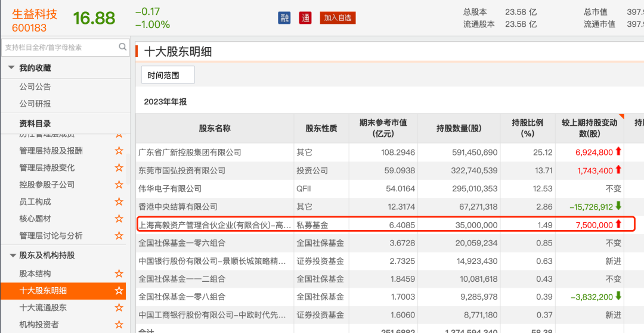644x333 pixels.
Task: Click the 股东名称 column header
Action: (x=215, y=128)
